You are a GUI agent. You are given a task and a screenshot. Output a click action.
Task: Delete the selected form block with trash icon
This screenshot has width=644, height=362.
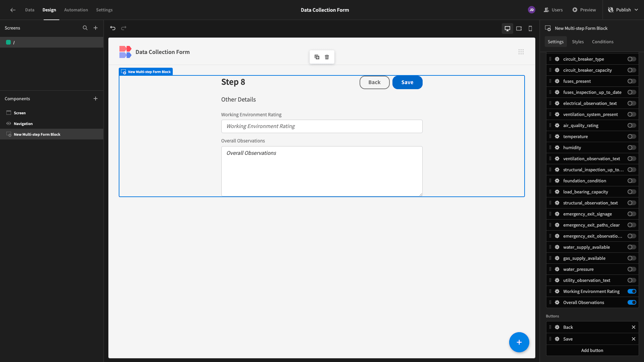tap(327, 57)
